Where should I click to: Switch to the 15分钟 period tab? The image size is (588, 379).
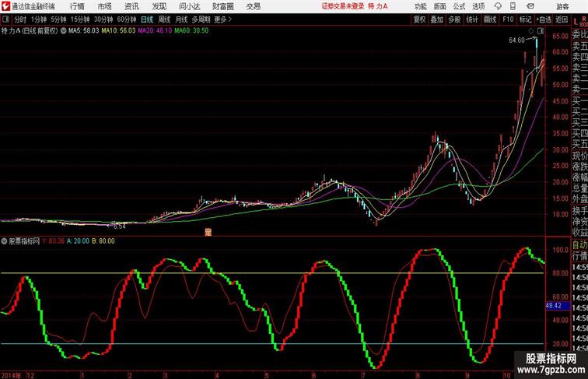click(x=80, y=19)
